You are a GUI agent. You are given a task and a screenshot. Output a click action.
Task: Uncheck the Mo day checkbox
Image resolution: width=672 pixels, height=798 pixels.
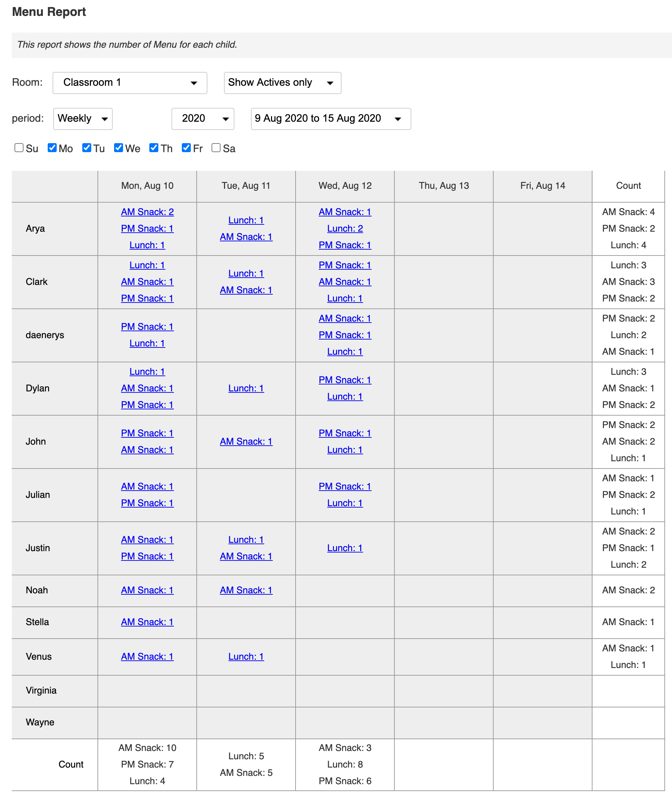pos(52,148)
